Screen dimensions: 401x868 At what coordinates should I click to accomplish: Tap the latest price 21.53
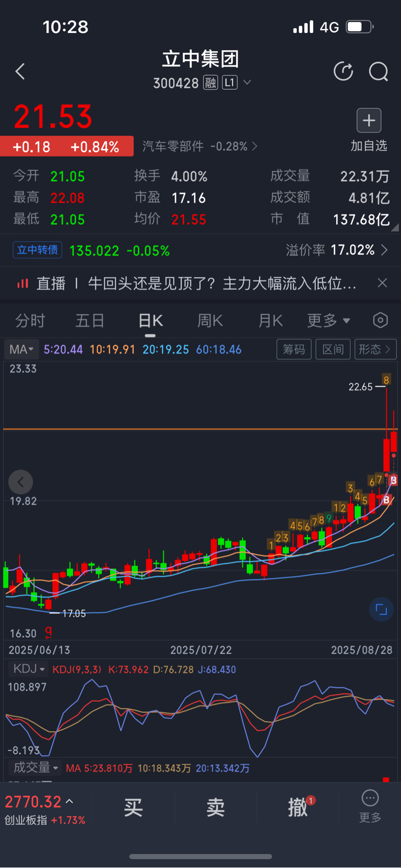[53, 116]
